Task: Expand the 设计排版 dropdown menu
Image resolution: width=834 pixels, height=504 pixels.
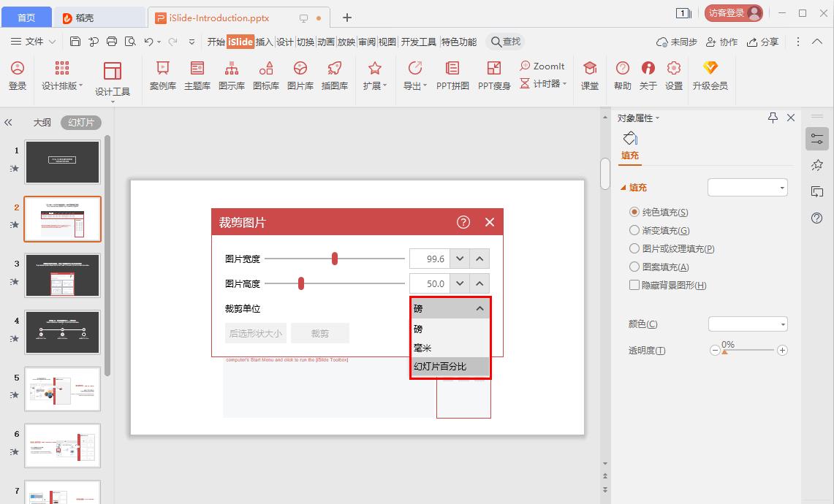Action: tap(62, 75)
